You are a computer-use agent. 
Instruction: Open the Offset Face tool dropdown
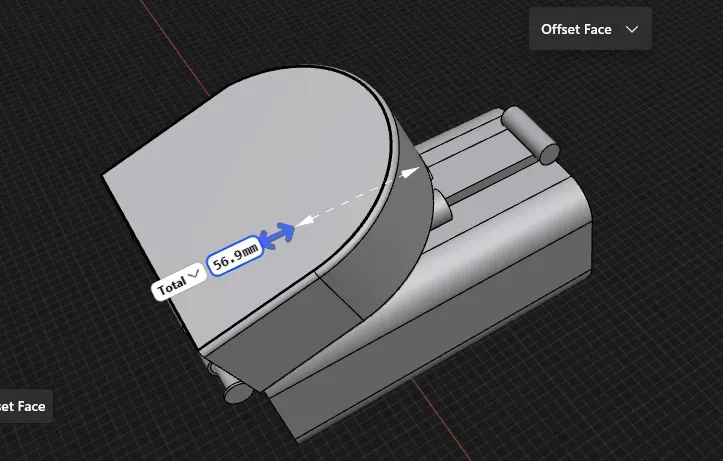(590, 29)
